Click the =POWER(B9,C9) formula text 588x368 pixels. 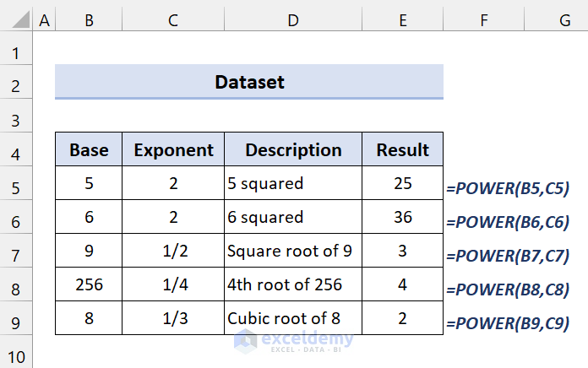[x=508, y=323]
